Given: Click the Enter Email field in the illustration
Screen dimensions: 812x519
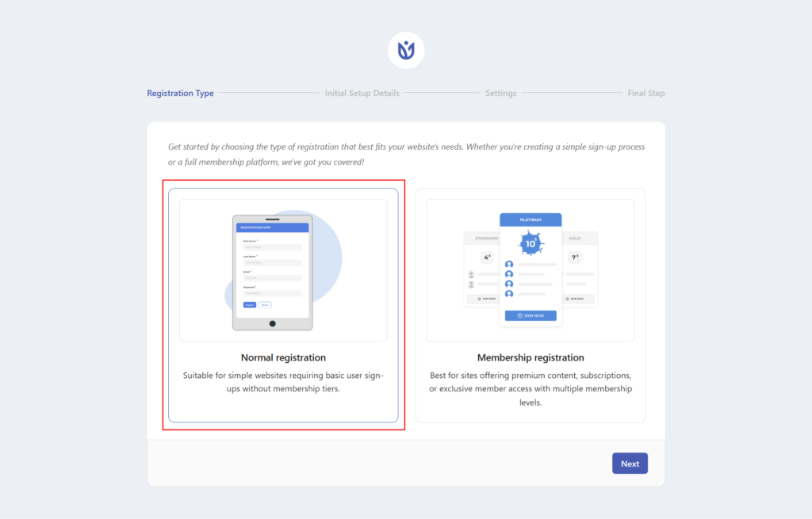Looking at the screenshot, I should (x=272, y=278).
